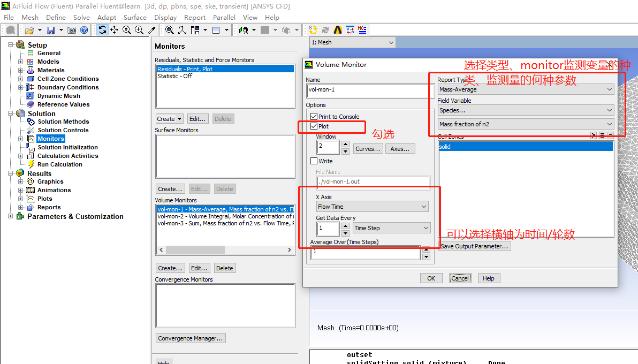Image resolution: width=638 pixels, height=364 pixels.
Task: Select the zoom in/out magnifier tool
Action: [126, 30]
